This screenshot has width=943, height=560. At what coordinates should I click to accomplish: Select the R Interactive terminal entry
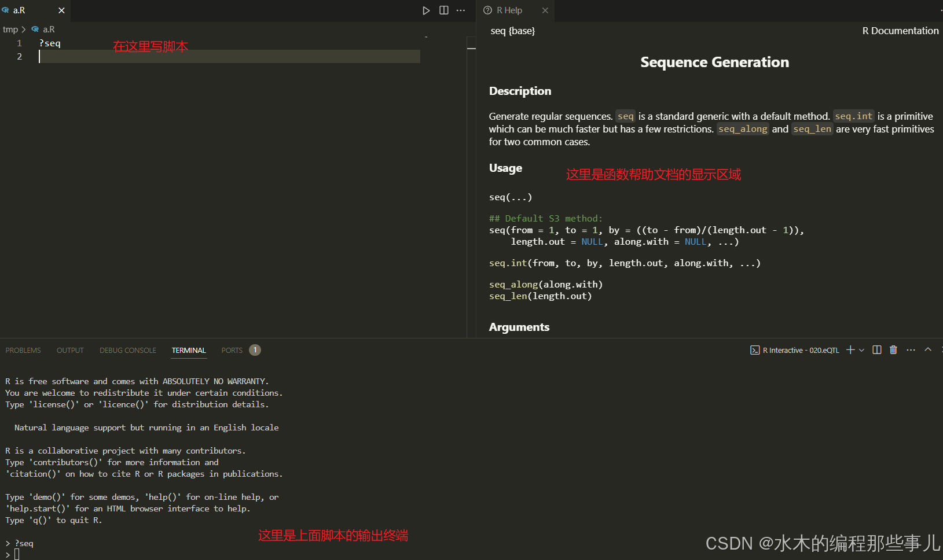(795, 351)
